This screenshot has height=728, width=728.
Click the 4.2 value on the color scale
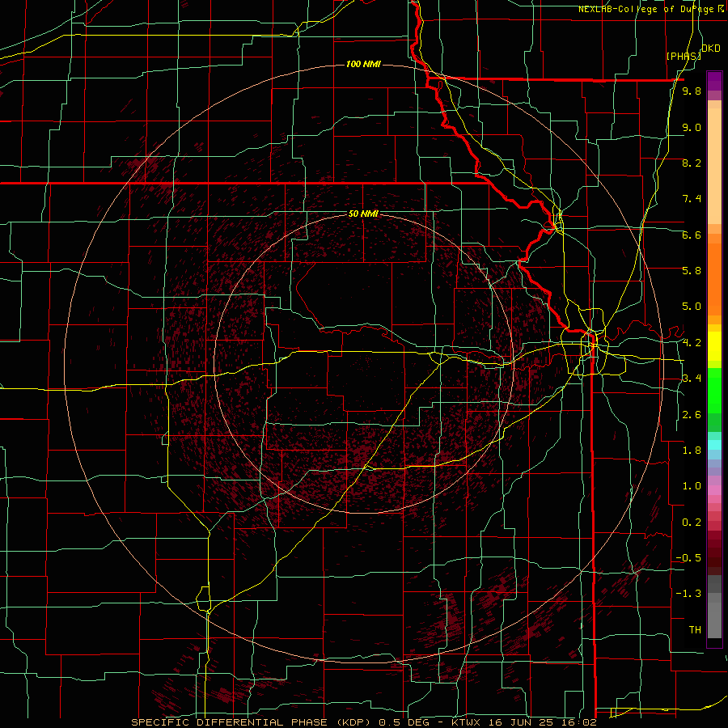692,343
